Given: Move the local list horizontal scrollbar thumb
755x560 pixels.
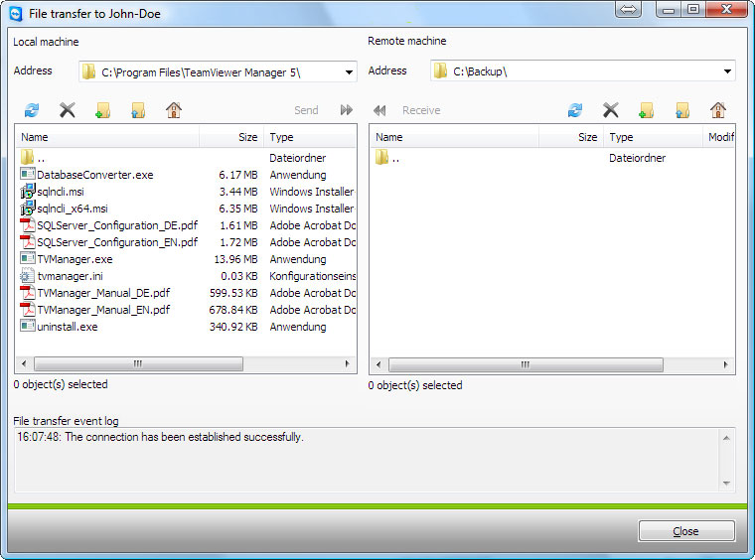Looking at the screenshot, I should [139, 363].
